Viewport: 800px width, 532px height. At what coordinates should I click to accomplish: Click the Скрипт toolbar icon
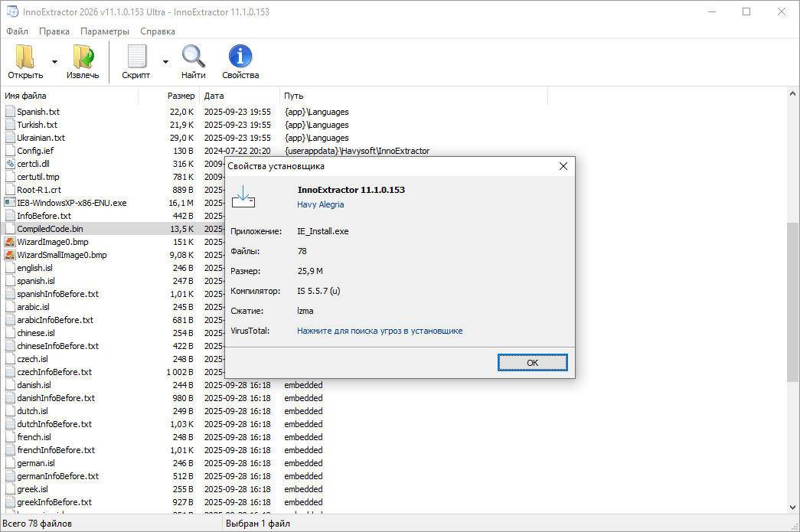click(x=136, y=57)
